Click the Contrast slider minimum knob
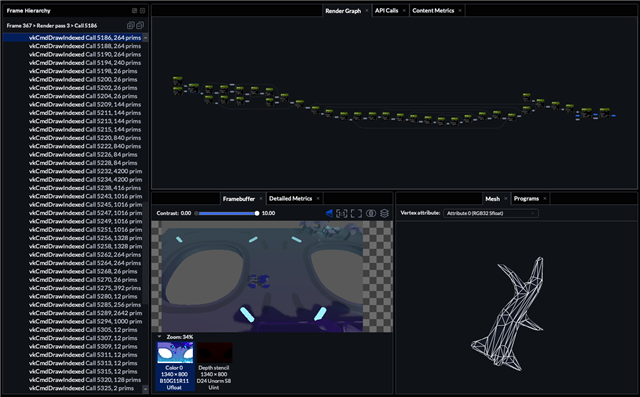Screen dimensions: 640x397 196,213
